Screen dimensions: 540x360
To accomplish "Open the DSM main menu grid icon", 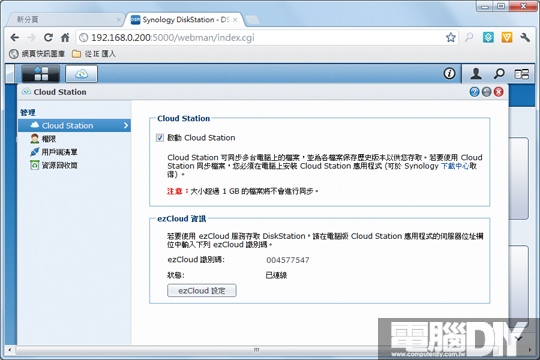I will [41, 73].
